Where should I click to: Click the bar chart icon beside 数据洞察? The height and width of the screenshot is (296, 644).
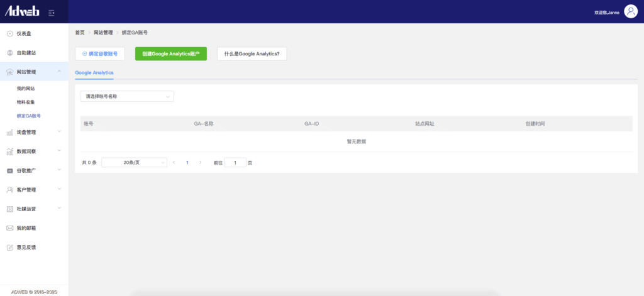[9, 151]
